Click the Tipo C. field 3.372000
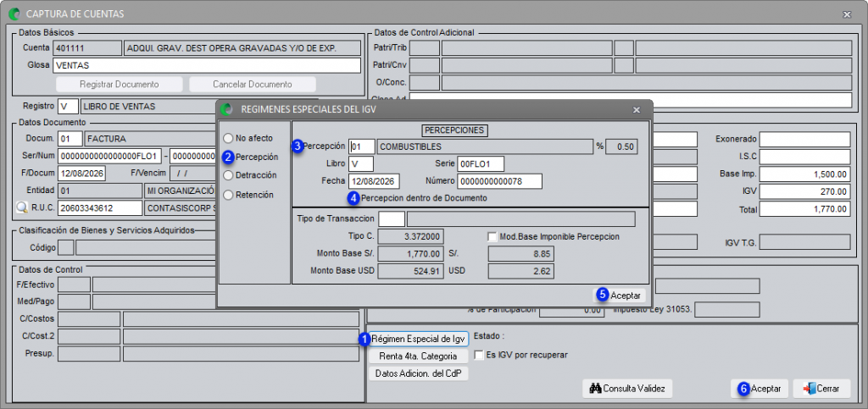868x409 pixels. pyautogui.click(x=410, y=236)
